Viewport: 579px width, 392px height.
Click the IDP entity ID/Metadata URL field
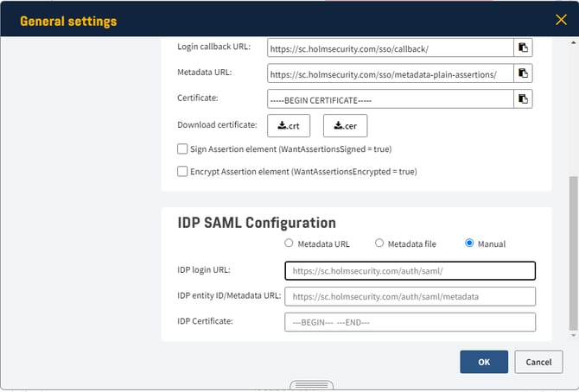[410, 297]
